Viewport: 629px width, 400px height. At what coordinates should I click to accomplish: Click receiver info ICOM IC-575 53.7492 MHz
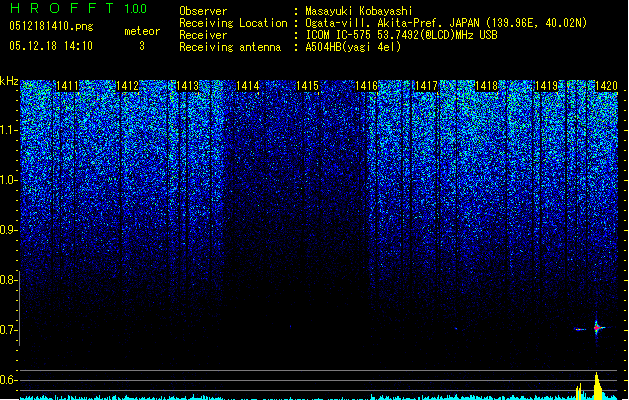coord(401,35)
